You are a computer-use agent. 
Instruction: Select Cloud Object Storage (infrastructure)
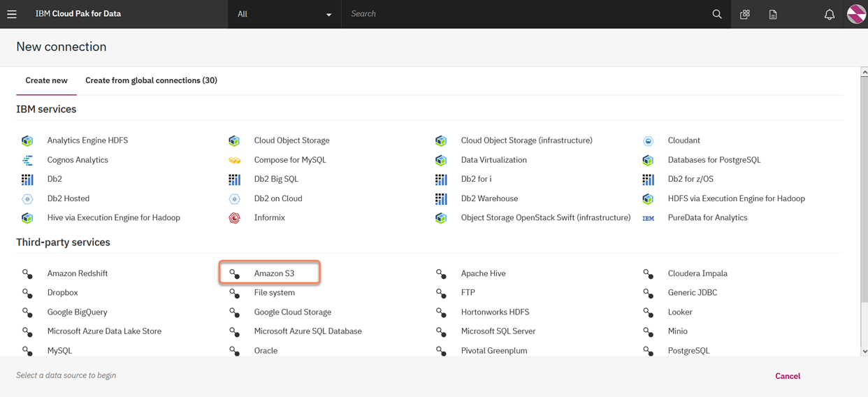tap(526, 140)
